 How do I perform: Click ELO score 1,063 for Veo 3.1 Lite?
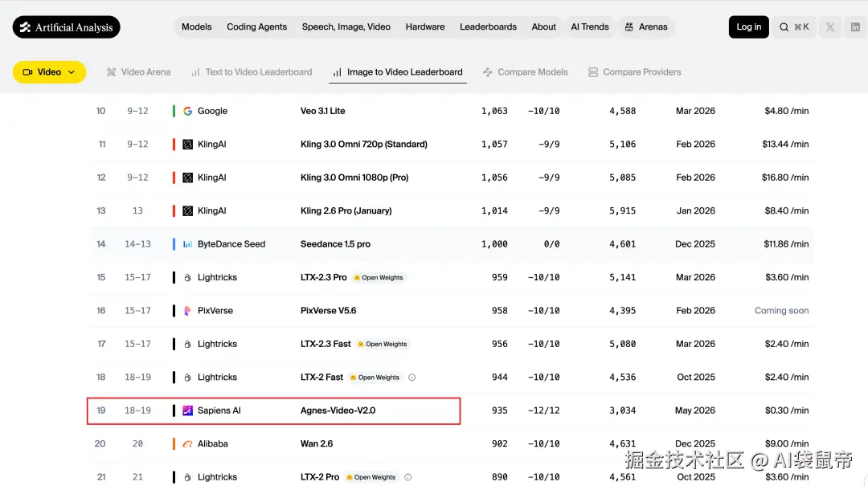coord(494,112)
